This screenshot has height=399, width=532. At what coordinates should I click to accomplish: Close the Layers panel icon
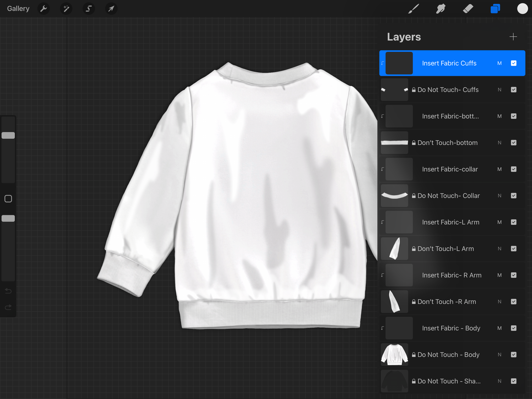[x=495, y=9]
